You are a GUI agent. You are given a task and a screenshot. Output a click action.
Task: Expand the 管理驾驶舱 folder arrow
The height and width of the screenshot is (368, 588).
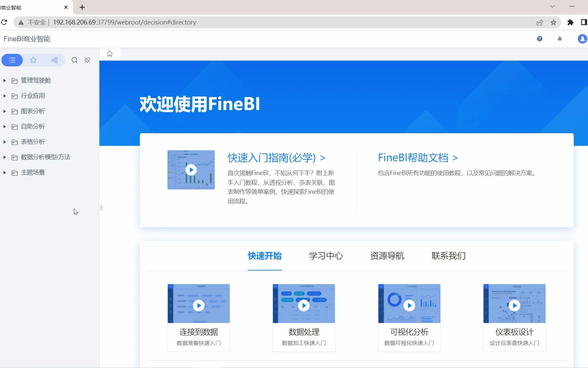[x=5, y=80]
